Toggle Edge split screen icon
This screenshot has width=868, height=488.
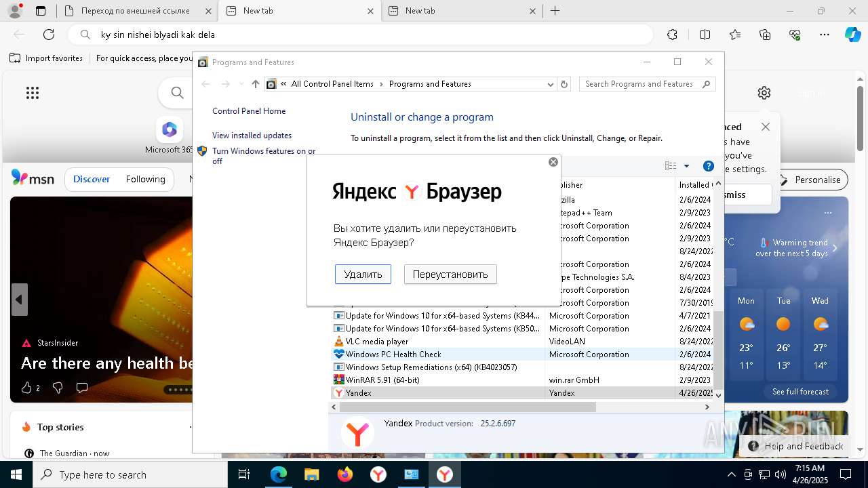pyautogui.click(x=705, y=35)
